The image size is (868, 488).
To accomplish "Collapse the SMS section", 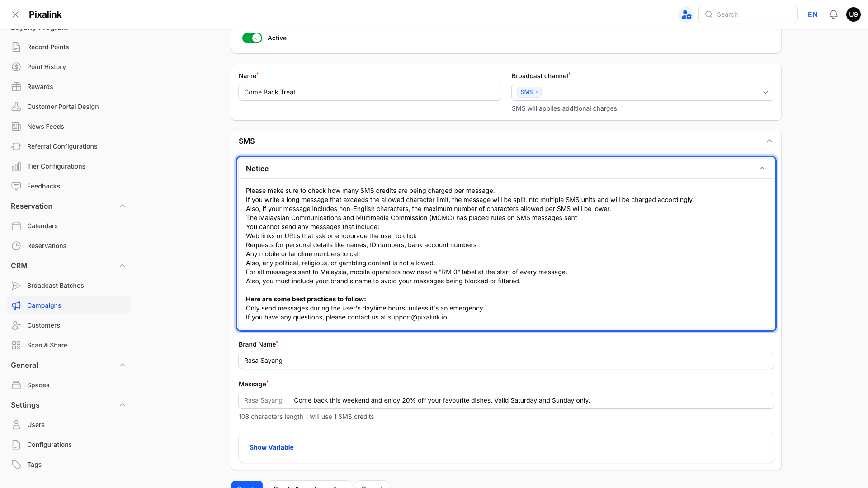I will click(769, 141).
